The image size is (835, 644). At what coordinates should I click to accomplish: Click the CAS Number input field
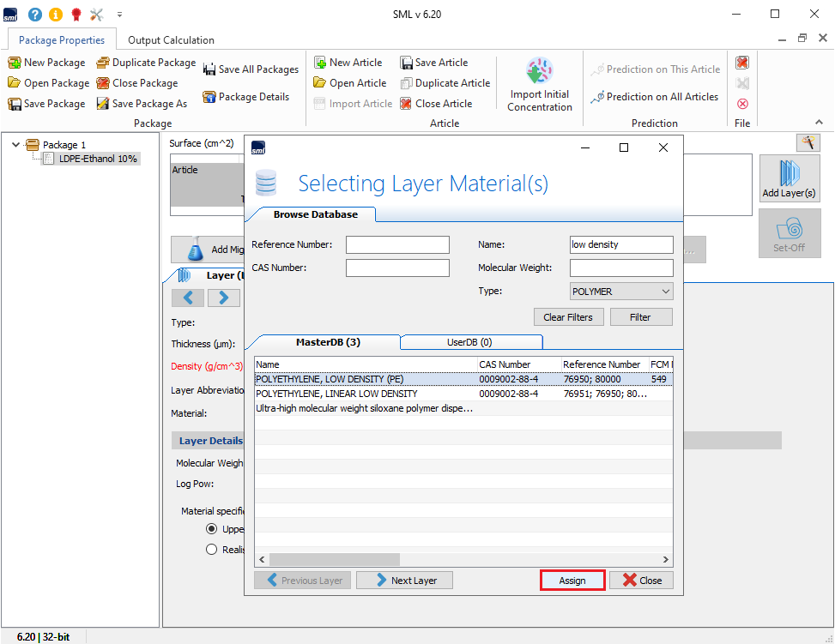click(x=397, y=268)
